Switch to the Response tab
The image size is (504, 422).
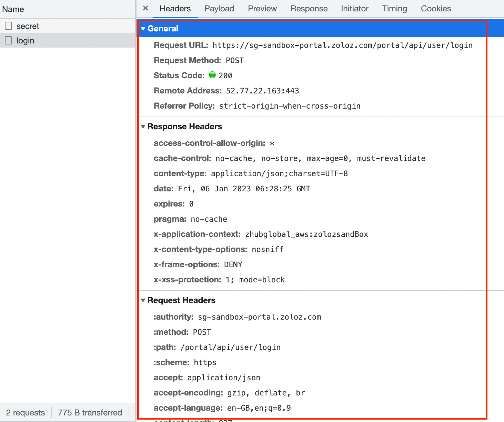click(x=309, y=9)
